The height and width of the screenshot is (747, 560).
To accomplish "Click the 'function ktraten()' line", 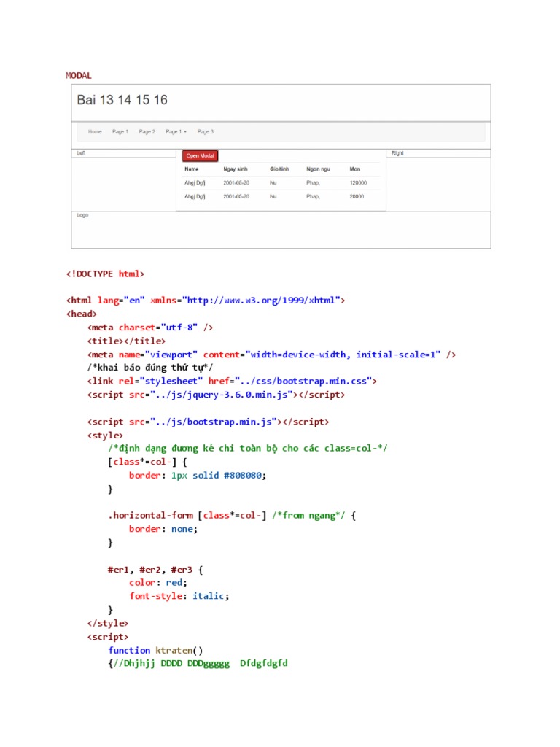I will 155,650.
